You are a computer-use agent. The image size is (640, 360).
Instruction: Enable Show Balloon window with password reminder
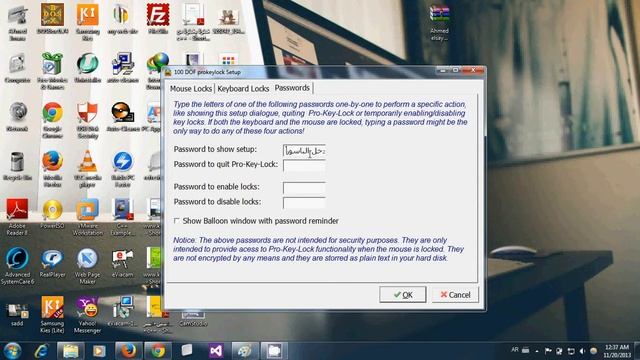click(176, 221)
